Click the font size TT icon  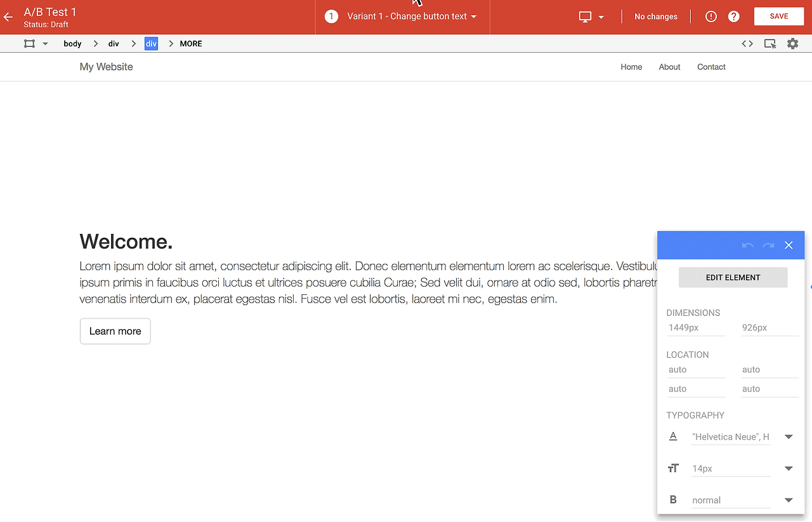(x=673, y=468)
